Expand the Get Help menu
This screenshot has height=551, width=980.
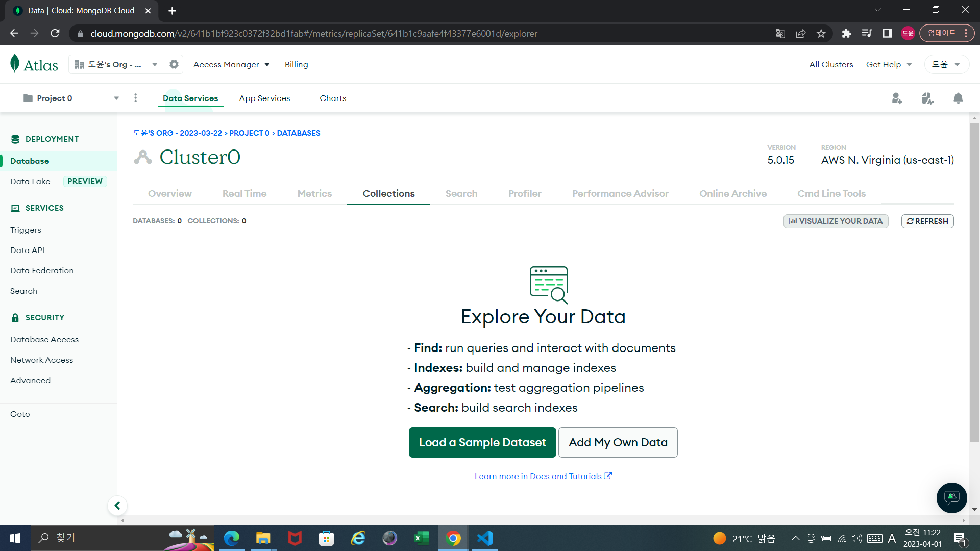(889, 65)
